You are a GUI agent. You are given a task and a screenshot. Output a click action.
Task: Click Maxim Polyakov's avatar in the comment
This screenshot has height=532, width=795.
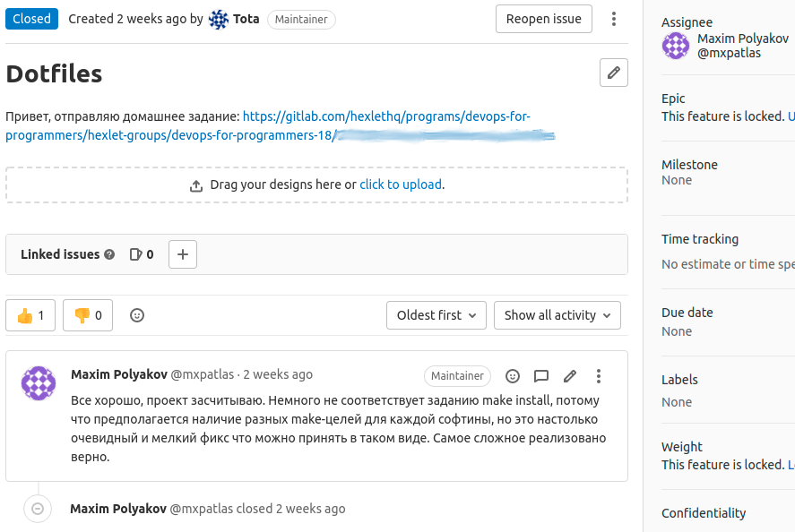pos(39,383)
